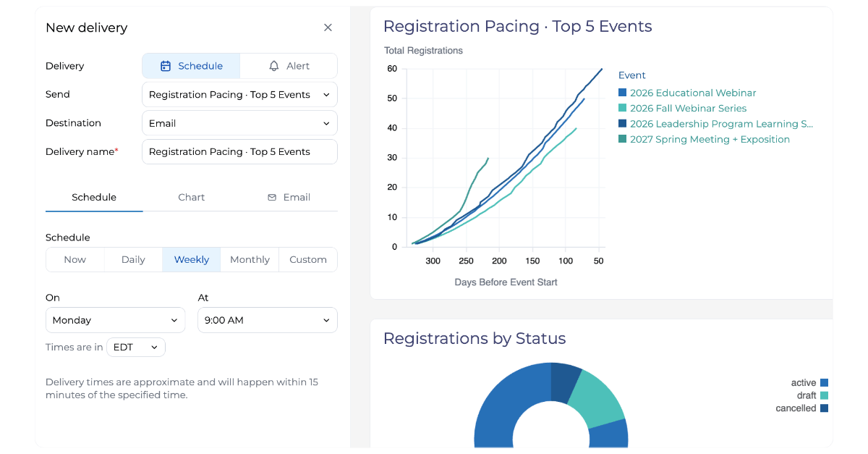This screenshot has width=868, height=454.
Task: Click 2026 Fall Webinar Series legend link
Action: [688, 109]
